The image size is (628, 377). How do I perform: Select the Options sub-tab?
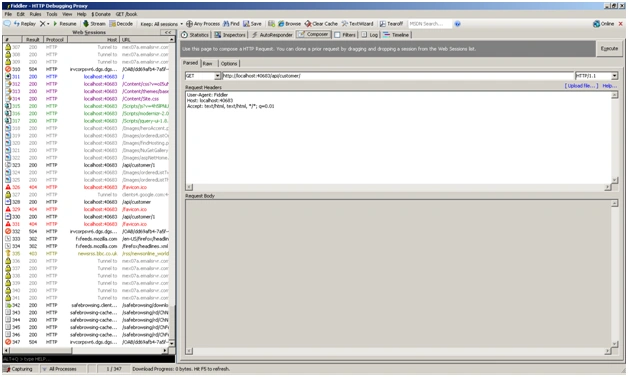(x=229, y=63)
